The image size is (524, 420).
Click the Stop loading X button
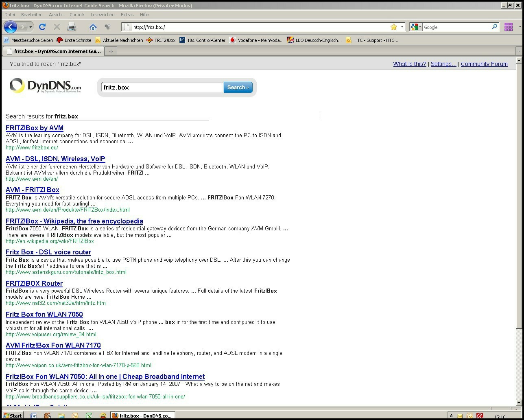57,27
